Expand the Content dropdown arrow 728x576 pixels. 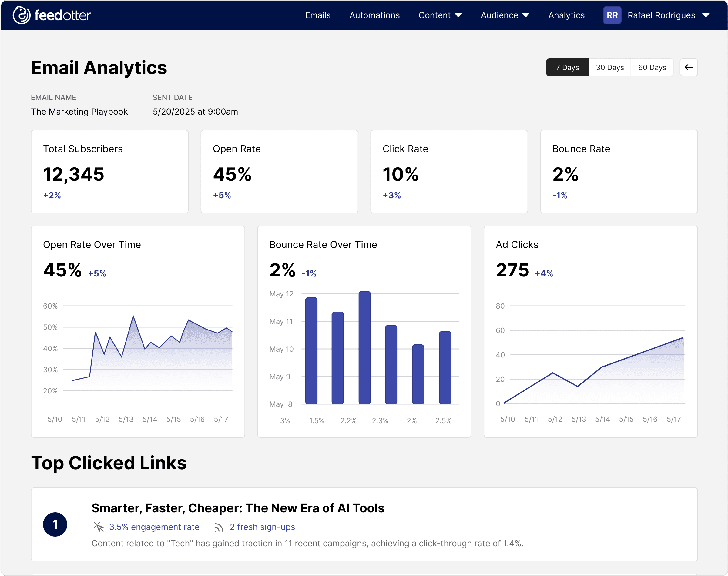(x=458, y=15)
